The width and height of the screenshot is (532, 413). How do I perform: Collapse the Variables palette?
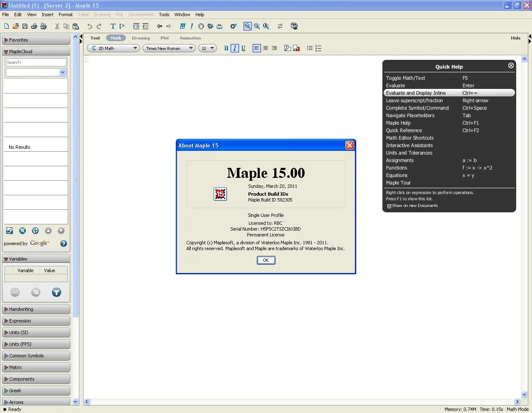click(x=36, y=259)
